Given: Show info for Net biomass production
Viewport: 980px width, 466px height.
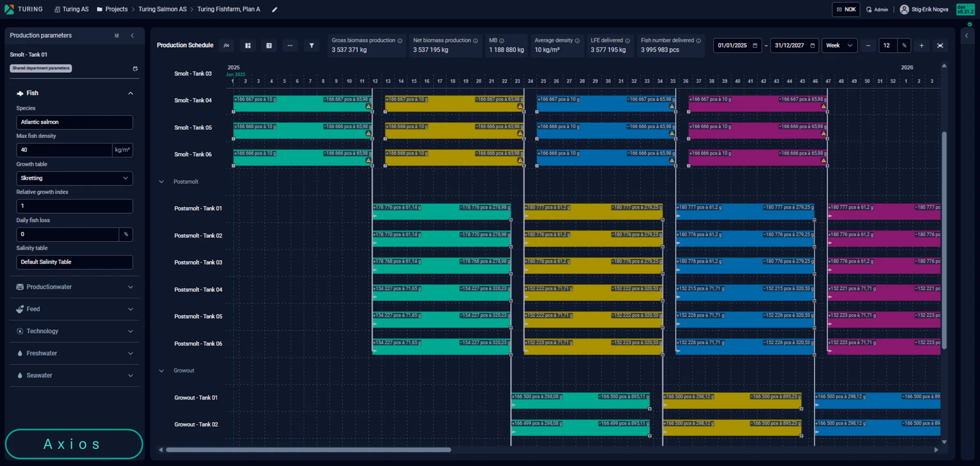Looking at the screenshot, I should (475, 40).
